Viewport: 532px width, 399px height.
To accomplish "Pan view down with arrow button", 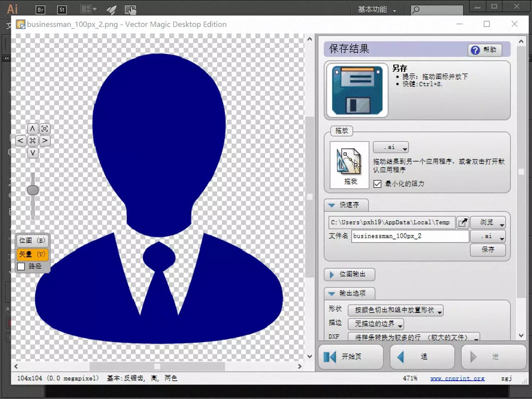I will tap(32, 153).
